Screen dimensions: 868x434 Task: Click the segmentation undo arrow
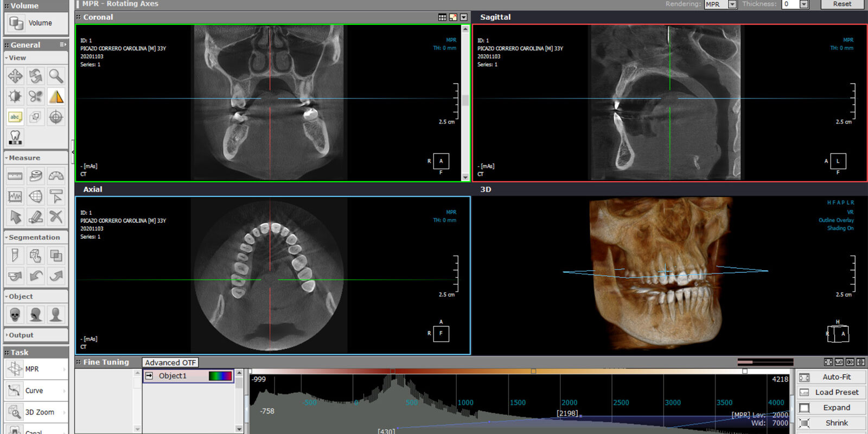tap(36, 276)
